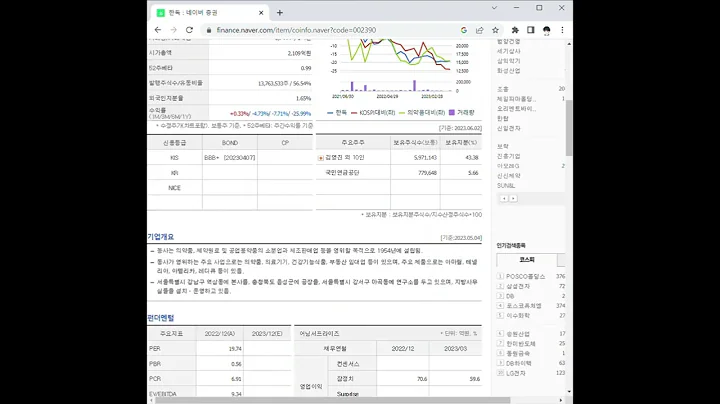Click the PBR value 0.56

[x=236, y=364]
